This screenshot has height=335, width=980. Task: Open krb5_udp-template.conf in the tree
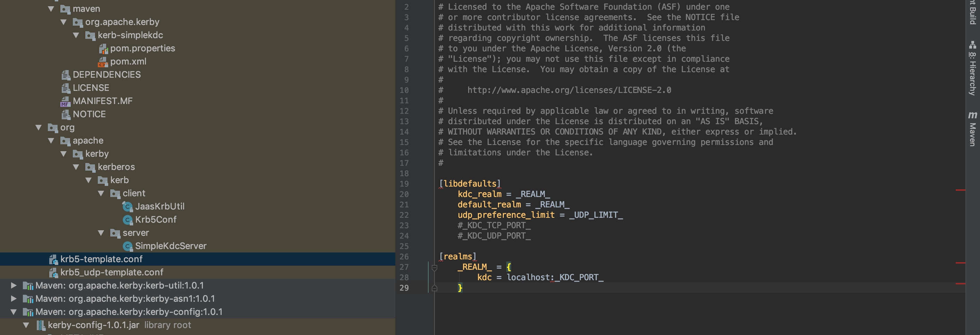(112, 272)
